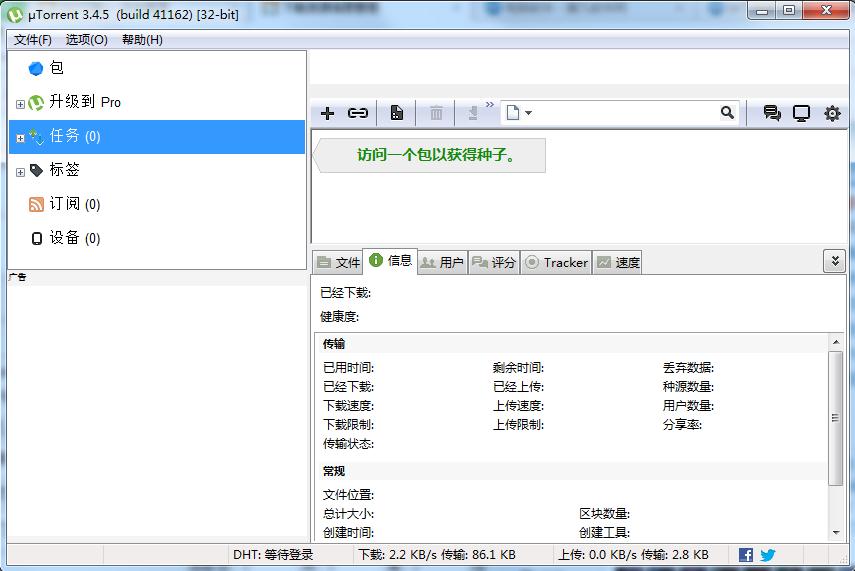Viewport: 855px width, 571px height.
Task: Click the 常规 section header
Action: (334, 471)
